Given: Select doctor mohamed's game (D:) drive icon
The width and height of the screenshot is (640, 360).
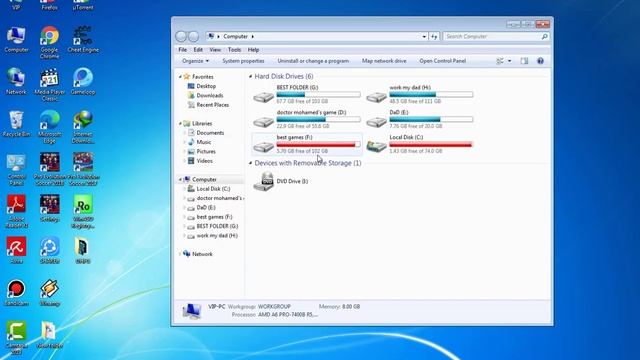Looking at the screenshot, I should [264, 122].
